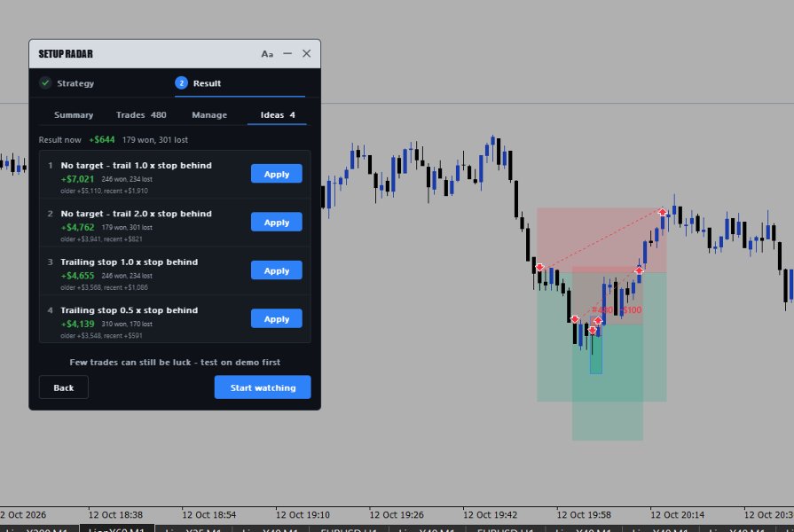Apply Trailing stop 1.0 x idea
The image size is (794, 532).
(x=277, y=270)
